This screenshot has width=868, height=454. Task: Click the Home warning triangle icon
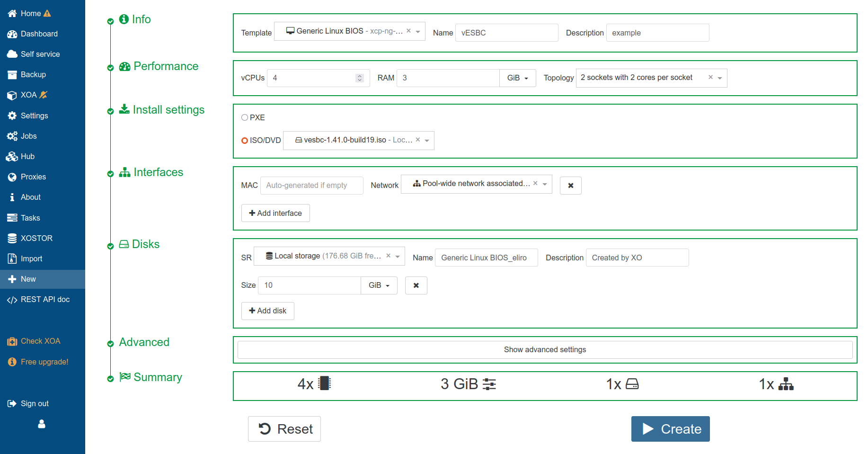(47, 14)
